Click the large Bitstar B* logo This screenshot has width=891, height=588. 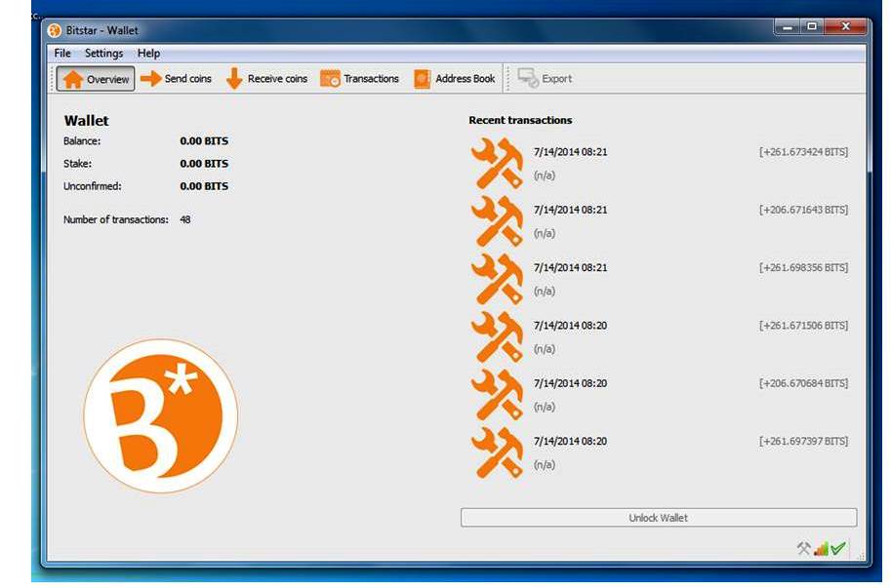click(x=161, y=416)
